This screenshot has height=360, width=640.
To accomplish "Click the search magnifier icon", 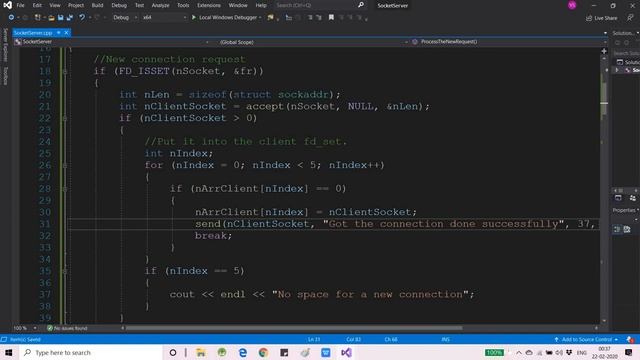I will pos(361,5).
